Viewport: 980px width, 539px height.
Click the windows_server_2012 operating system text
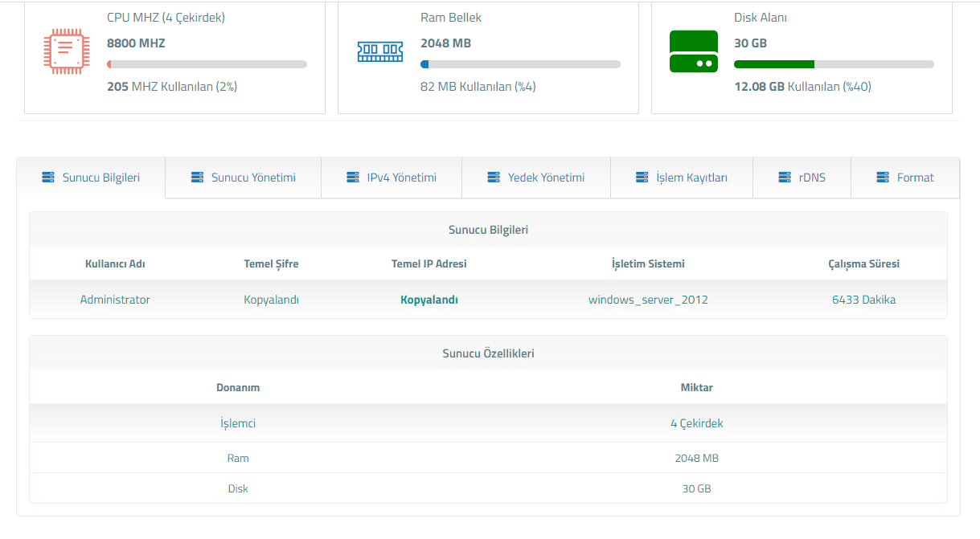point(648,300)
